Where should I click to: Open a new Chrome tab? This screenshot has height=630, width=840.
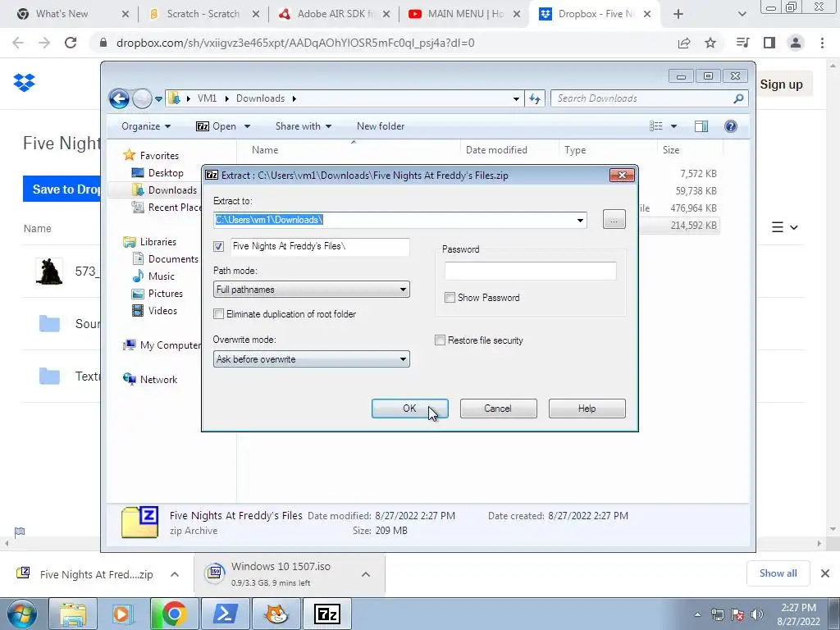[x=678, y=14]
